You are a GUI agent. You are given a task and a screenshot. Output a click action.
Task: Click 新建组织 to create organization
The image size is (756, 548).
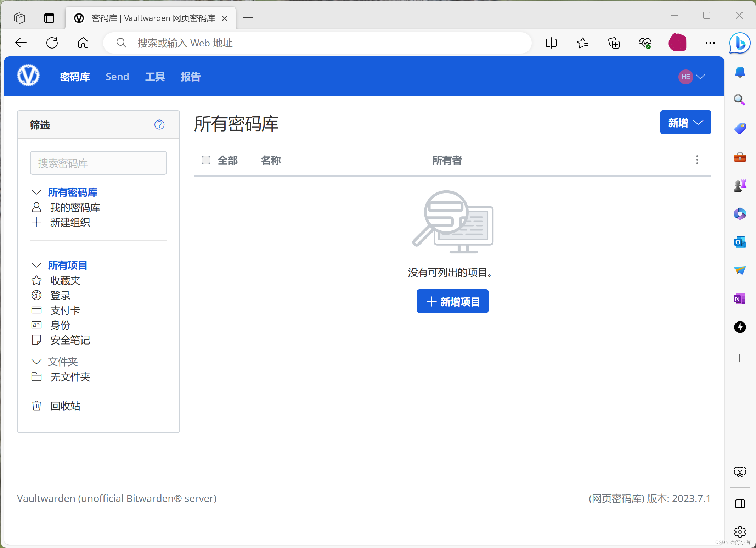(70, 222)
